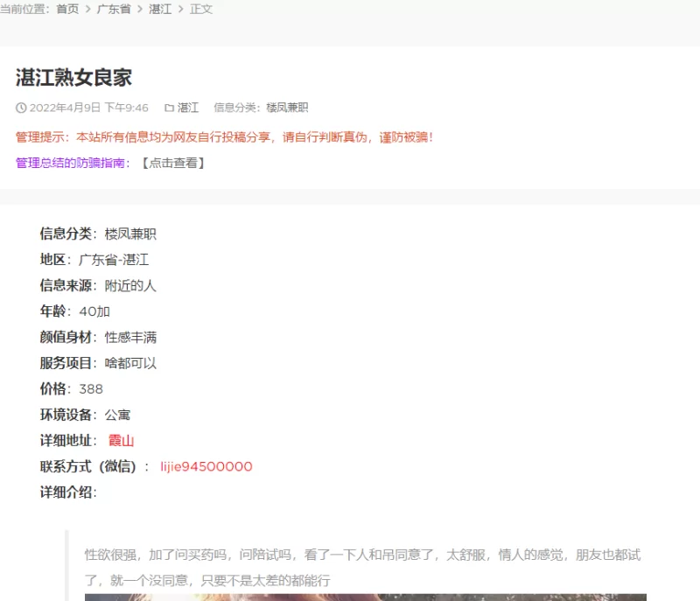Click the chevron after 首页 breadcrumb

pyautogui.click(x=87, y=9)
